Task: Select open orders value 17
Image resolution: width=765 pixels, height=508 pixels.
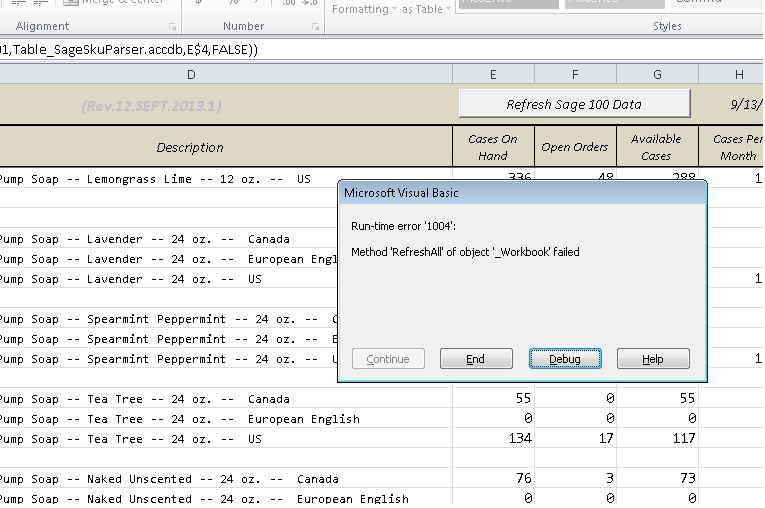Action: (575, 438)
